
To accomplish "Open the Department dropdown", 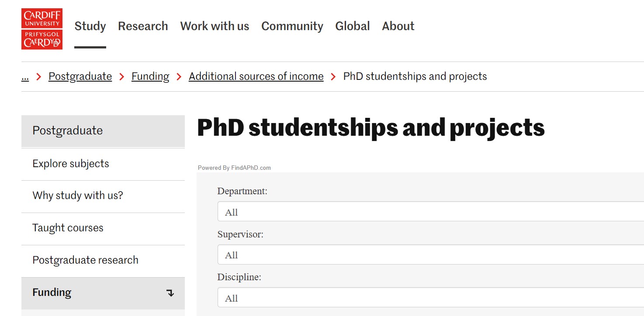I will pos(430,212).
